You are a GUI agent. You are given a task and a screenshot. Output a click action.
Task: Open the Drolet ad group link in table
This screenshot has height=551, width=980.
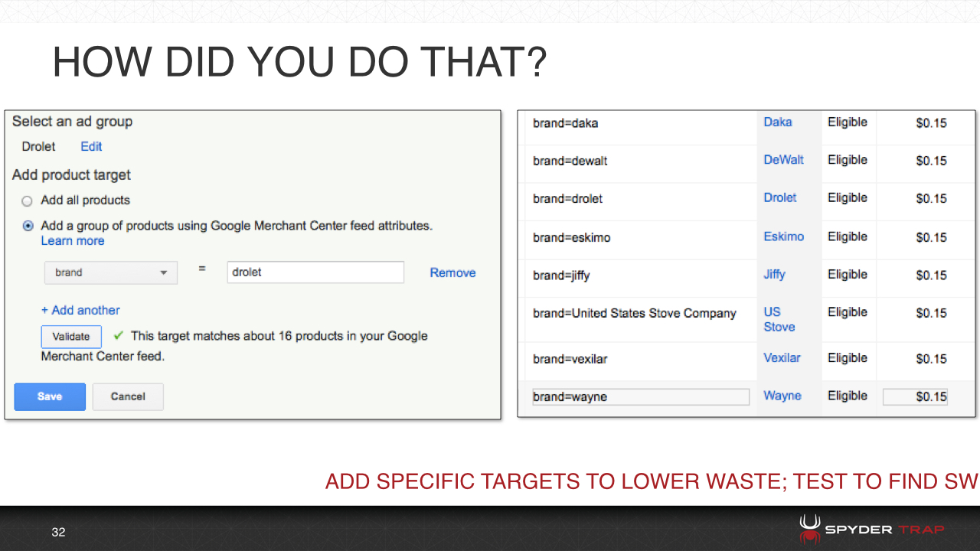pos(780,197)
